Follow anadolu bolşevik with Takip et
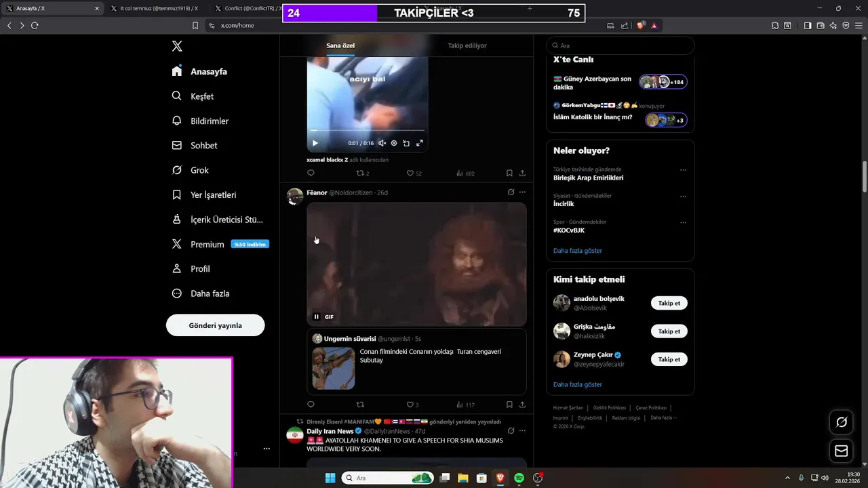The height and width of the screenshot is (488, 868). [669, 303]
